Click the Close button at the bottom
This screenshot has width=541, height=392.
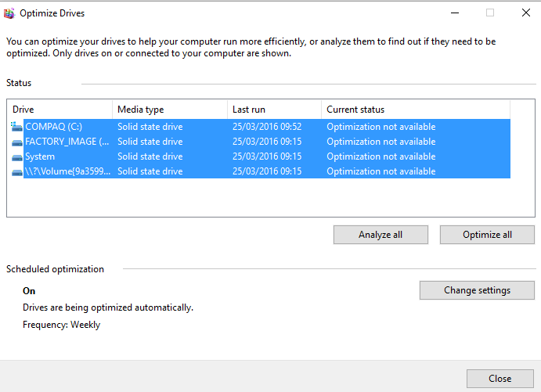(x=500, y=379)
